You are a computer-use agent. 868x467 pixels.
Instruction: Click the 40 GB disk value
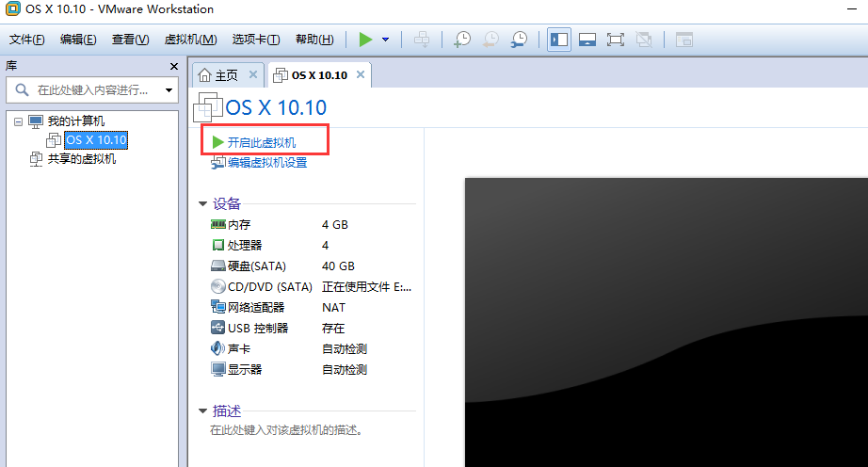tap(338, 266)
